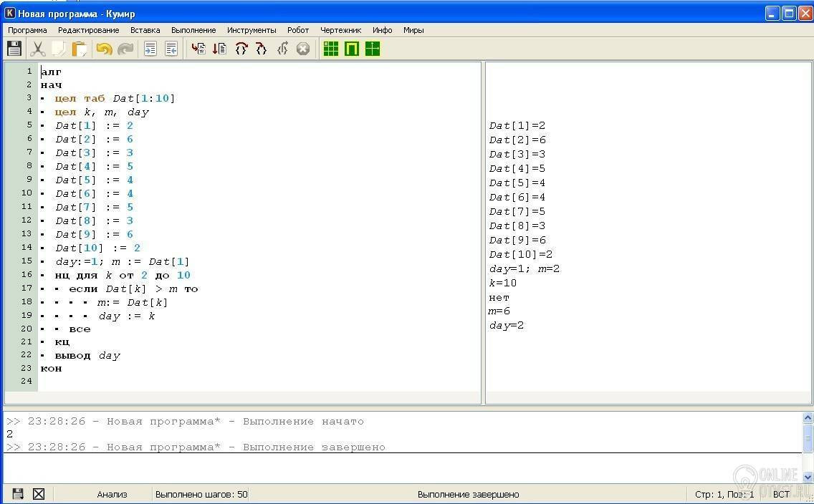
Task: Click line number 24 in gutter
Action: [x=27, y=381]
